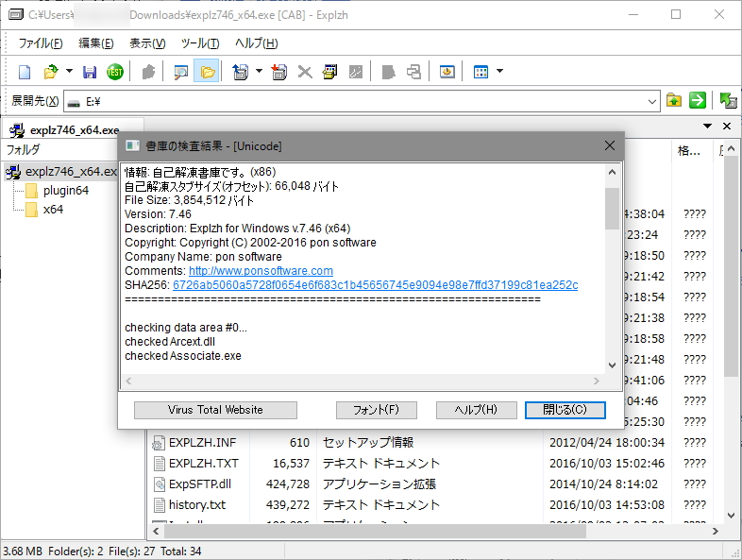
Task: Click the SHA256 hash link
Action: coord(376,285)
